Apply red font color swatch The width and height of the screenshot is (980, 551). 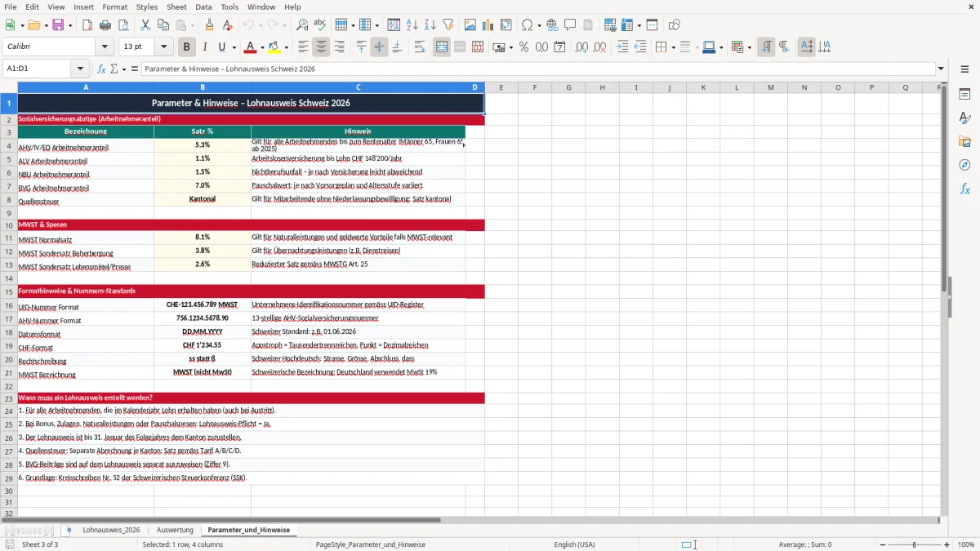click(251, 47)
